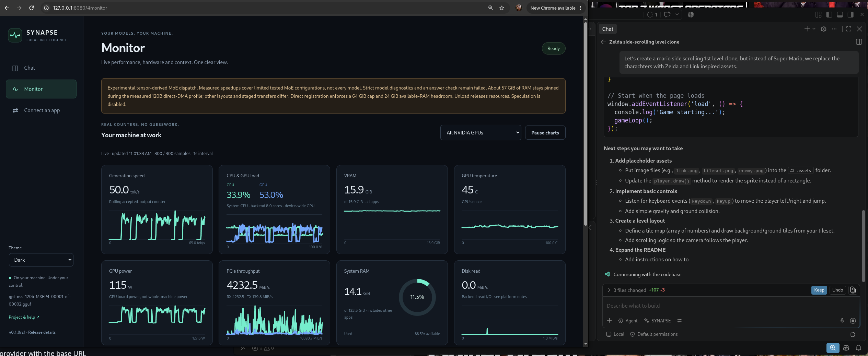Toggle the sessions side view next to Zelda title
The height and width of the screenshot is (356, 868).
859,42
